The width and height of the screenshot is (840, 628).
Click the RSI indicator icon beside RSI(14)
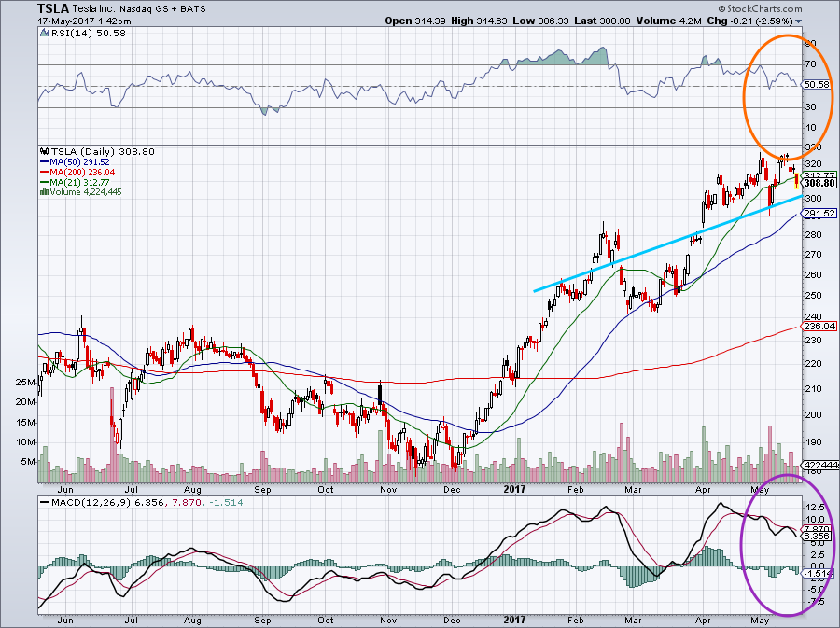[x=45, y=34]
